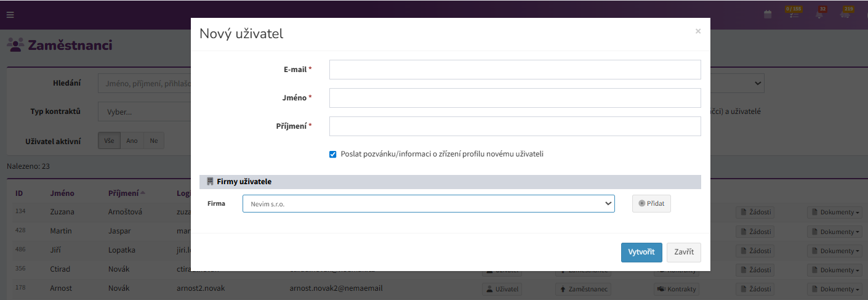The height and width of the screenshot is (300, 868).
Task: Open the Dokumenty dropdown in Zuzana's row
Action: (x=835, y=213)
